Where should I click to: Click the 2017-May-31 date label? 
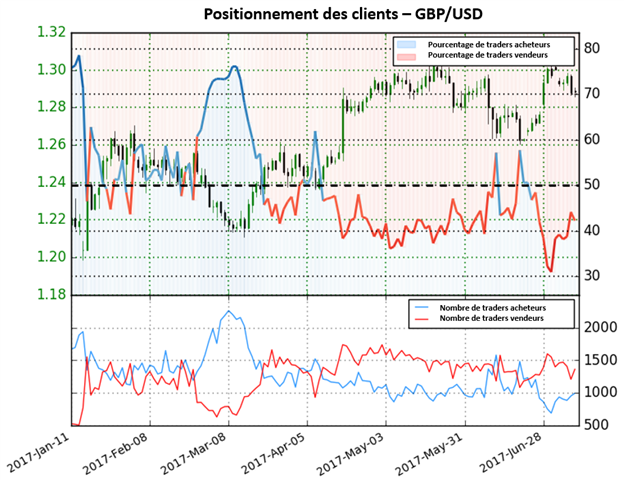[431, 453]
